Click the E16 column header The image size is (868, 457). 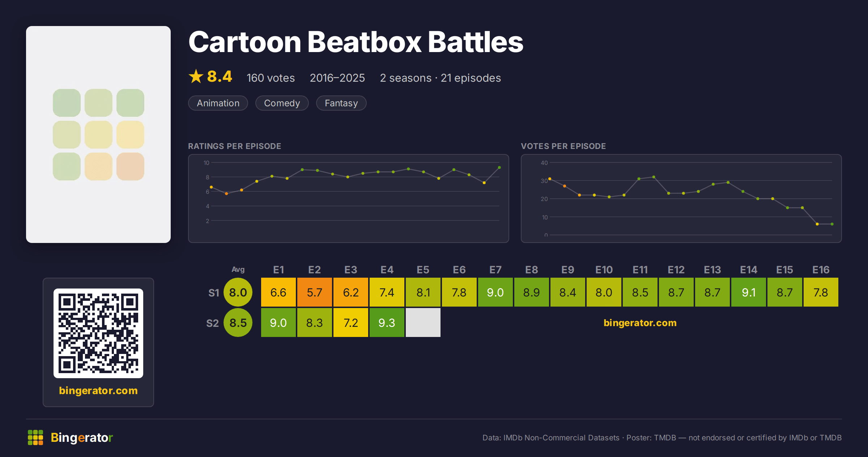(821, 270)
